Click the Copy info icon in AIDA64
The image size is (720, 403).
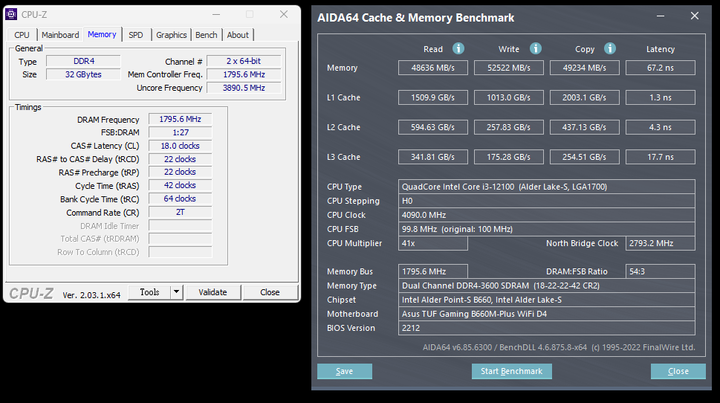point(610,48)
